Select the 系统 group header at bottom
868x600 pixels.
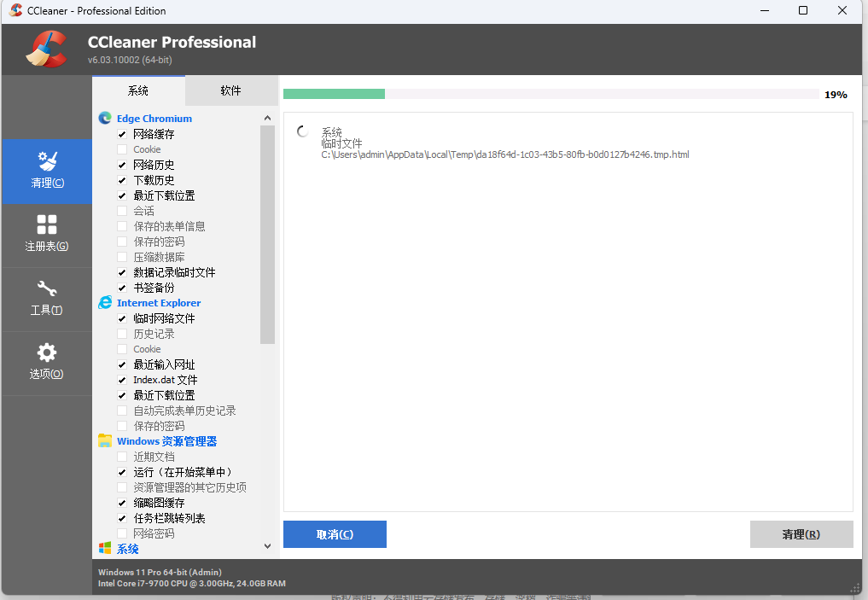click(x=128, y=549)
